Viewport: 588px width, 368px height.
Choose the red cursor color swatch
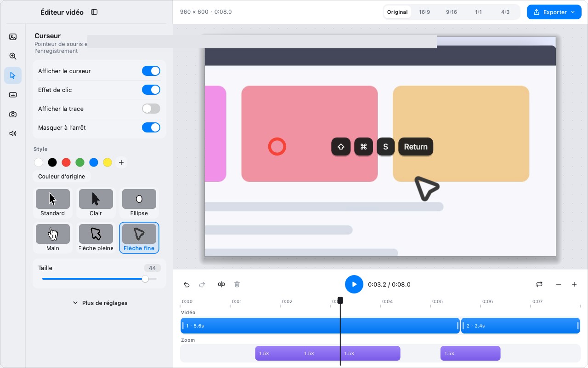pyautogui.click(x=66, y=162)
